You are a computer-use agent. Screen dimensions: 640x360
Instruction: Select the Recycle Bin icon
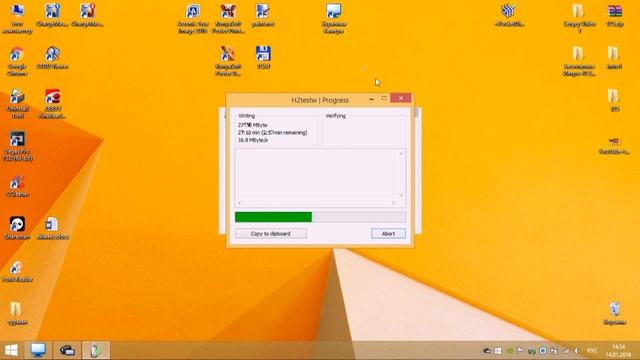tap(615, 313)
